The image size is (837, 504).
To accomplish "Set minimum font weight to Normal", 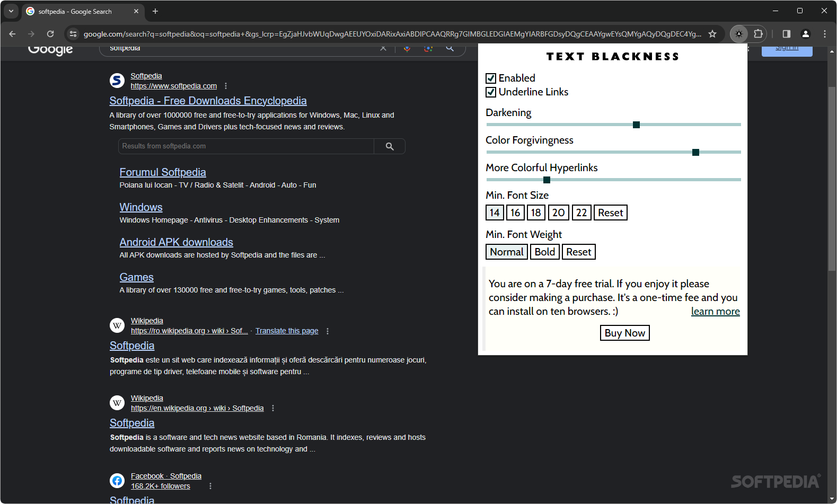I will pyautogui.click(x=507, y=252).
